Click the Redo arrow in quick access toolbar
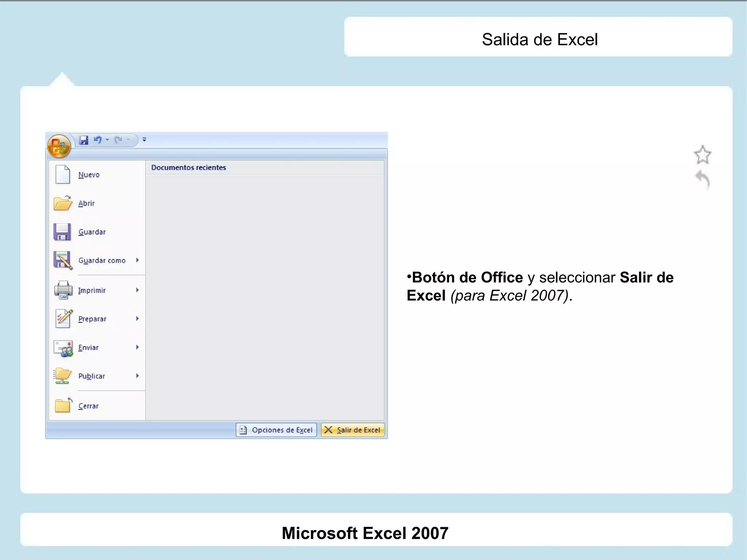Screen dimensions: 747x560 pos(118,140)
